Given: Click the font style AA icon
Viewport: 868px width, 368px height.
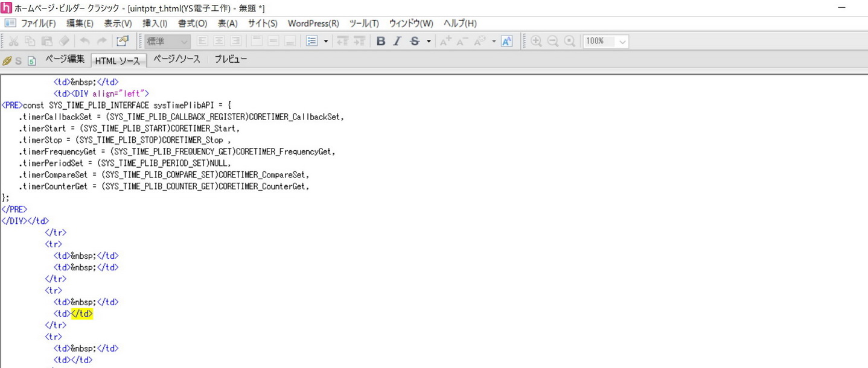Looking at the screenshot, I should (x=506, y=41).
